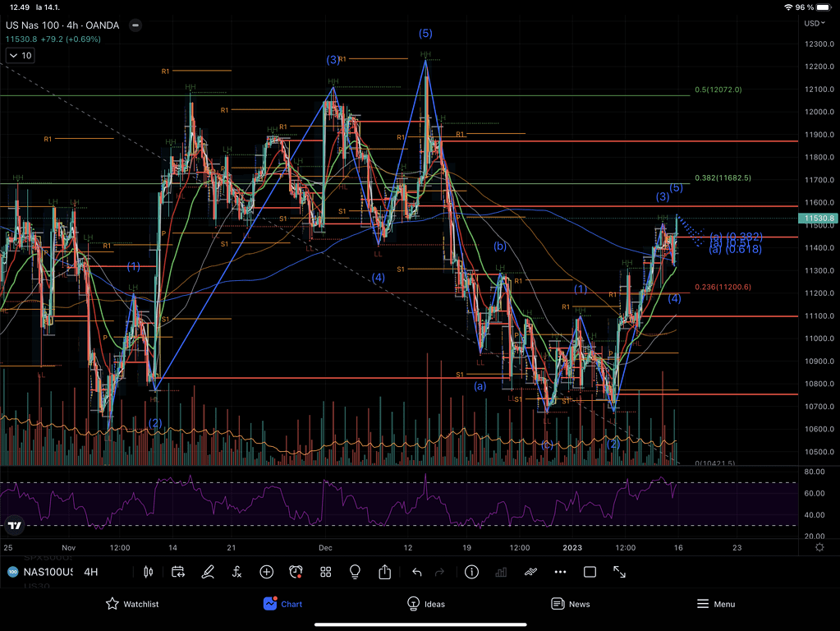Open the News tab
Image resolution: width=840 pixels, height=631 pixels.
[x=570, y=604]
